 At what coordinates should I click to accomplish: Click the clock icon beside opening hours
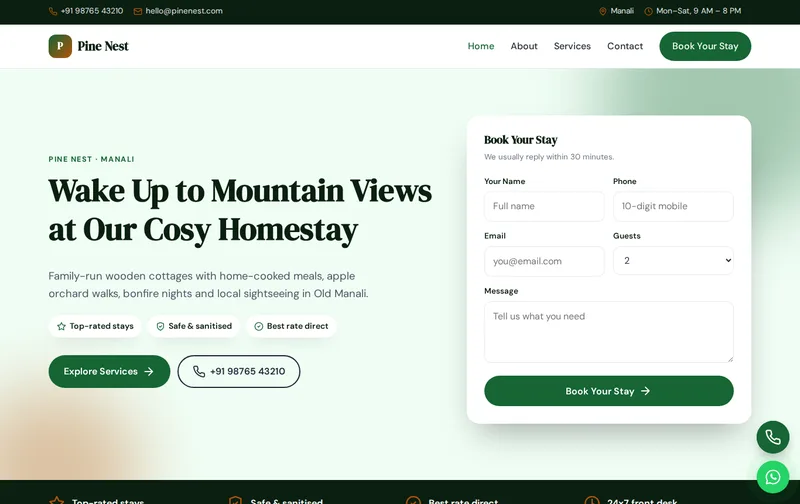point(648,11)
